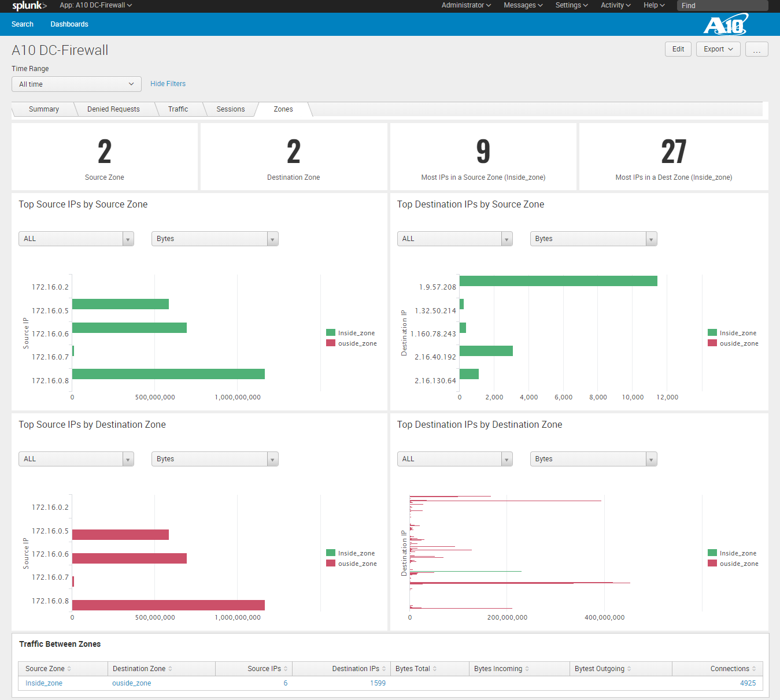Open the Help menu

point(654,5)
